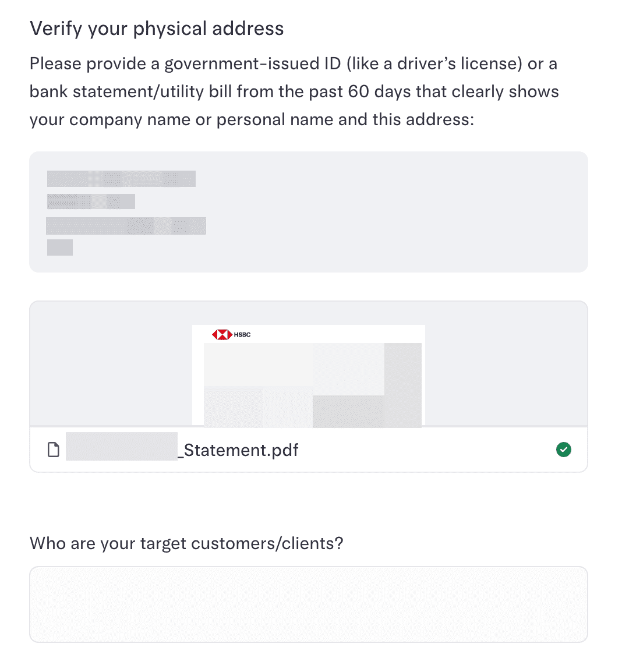Click the "Verify your physical address" heading
The width and height of the screenshot is (622, 672).
click(157, 29)
